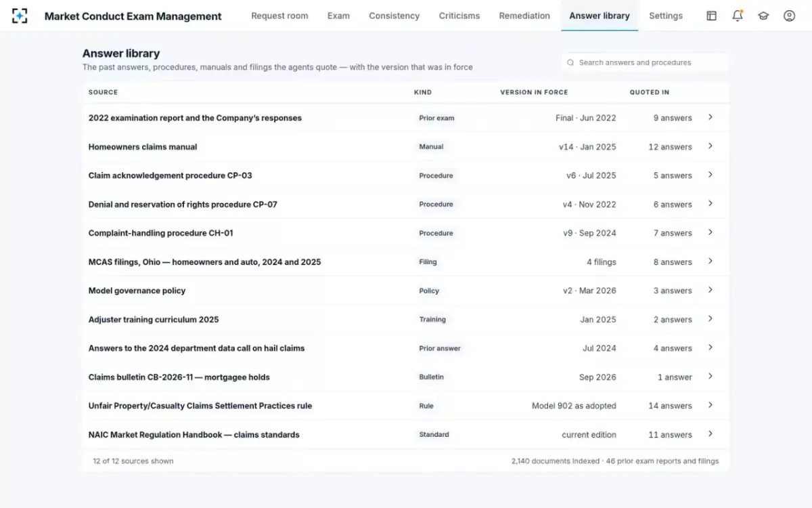
Task: Click the Prior answer kind tag
Action: (x=440, y=348)
